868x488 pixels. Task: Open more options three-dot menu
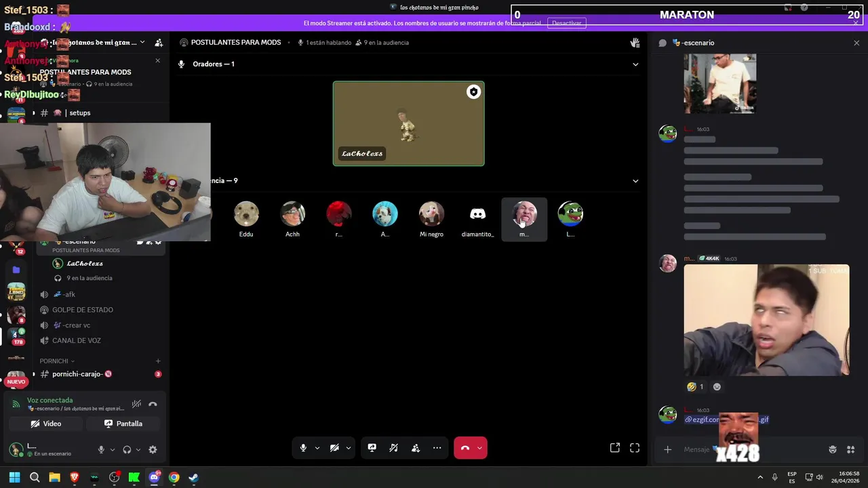(437, 448)
